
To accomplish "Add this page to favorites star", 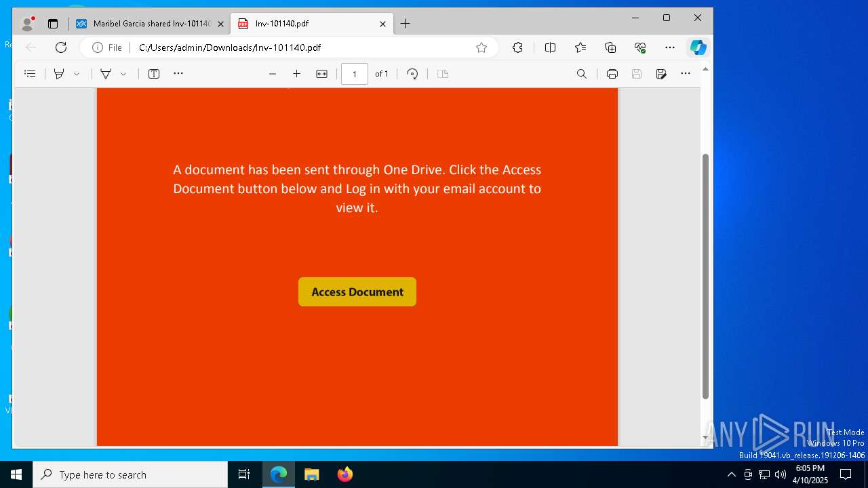I will [481, 47].
